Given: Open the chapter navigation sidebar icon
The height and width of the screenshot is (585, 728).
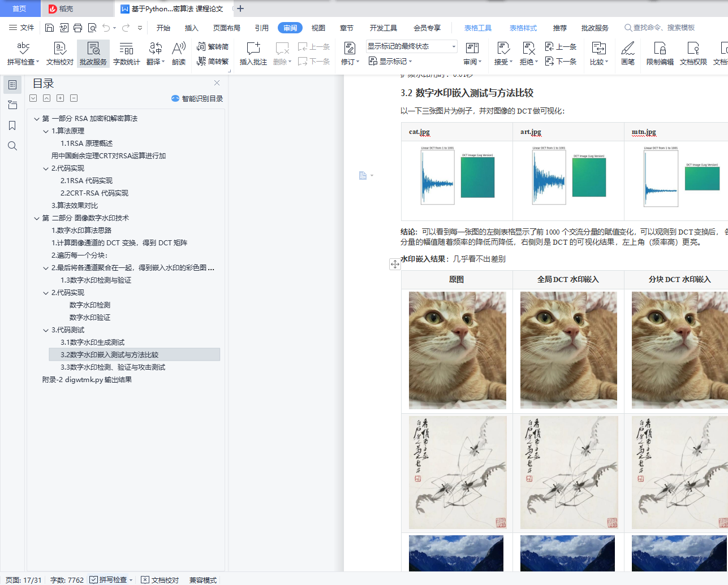Looking at the screenshot, I should (x=12, y=105).
